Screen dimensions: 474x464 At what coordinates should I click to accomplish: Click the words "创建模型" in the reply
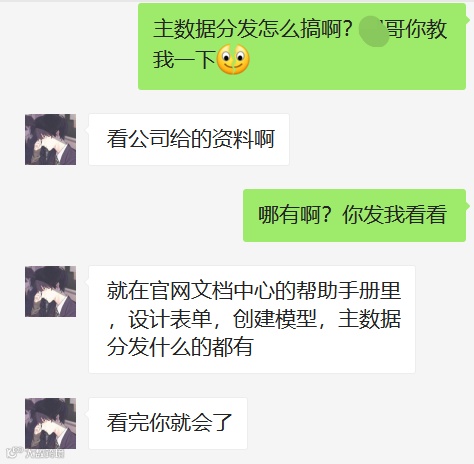(x=275, y=319)
